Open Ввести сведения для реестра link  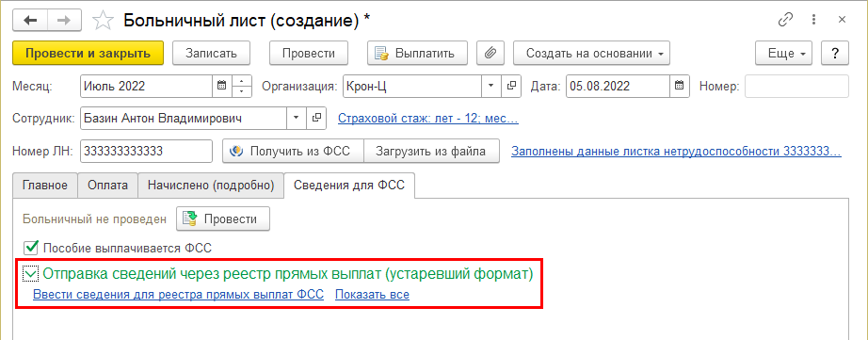point(178,295)
